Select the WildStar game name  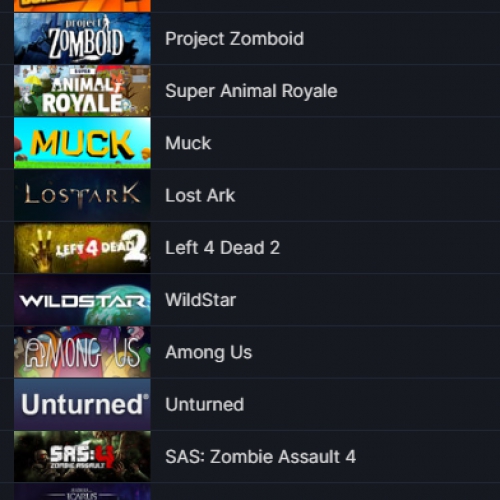tap(200, 300)
